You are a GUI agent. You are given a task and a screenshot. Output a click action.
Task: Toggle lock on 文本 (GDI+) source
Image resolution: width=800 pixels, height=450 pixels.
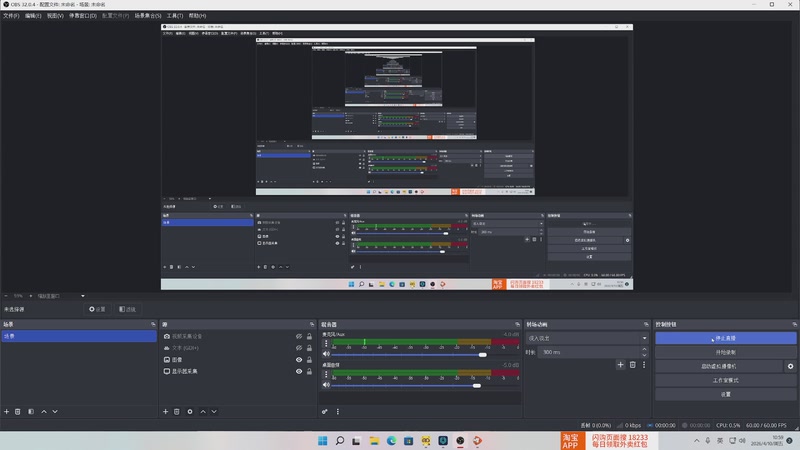click(309, 348)
